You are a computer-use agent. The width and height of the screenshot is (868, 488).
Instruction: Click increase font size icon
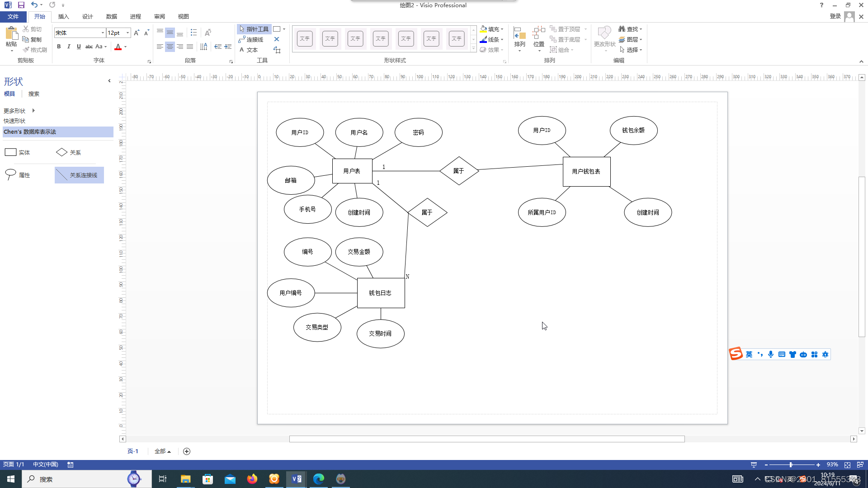pos(137,33)
